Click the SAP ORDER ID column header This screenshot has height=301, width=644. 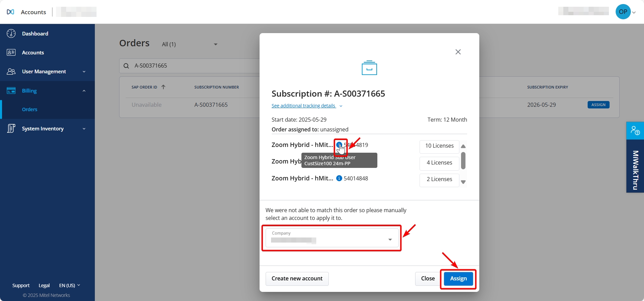point(144,87)
